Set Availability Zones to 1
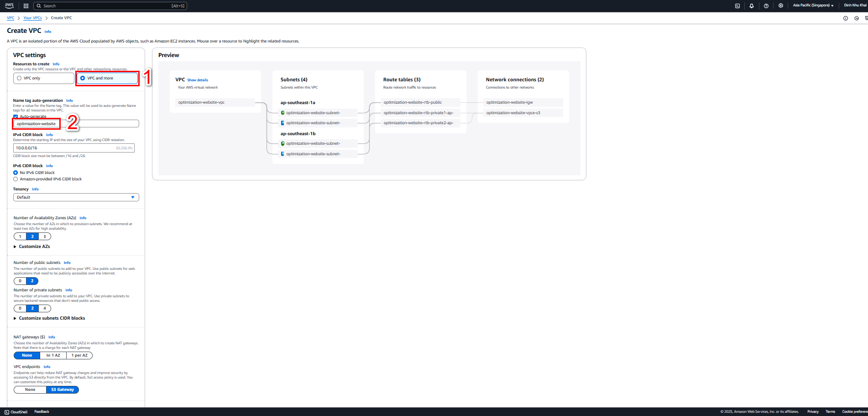The width and height of the screenshot is (868, 416). pyautogui.click(x=20, y=237)
